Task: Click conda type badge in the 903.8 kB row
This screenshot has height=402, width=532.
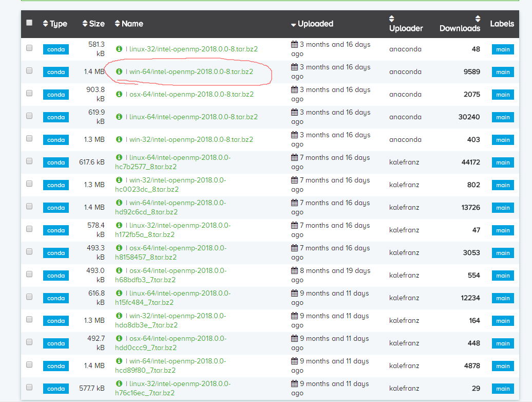Action: [56, 95]
